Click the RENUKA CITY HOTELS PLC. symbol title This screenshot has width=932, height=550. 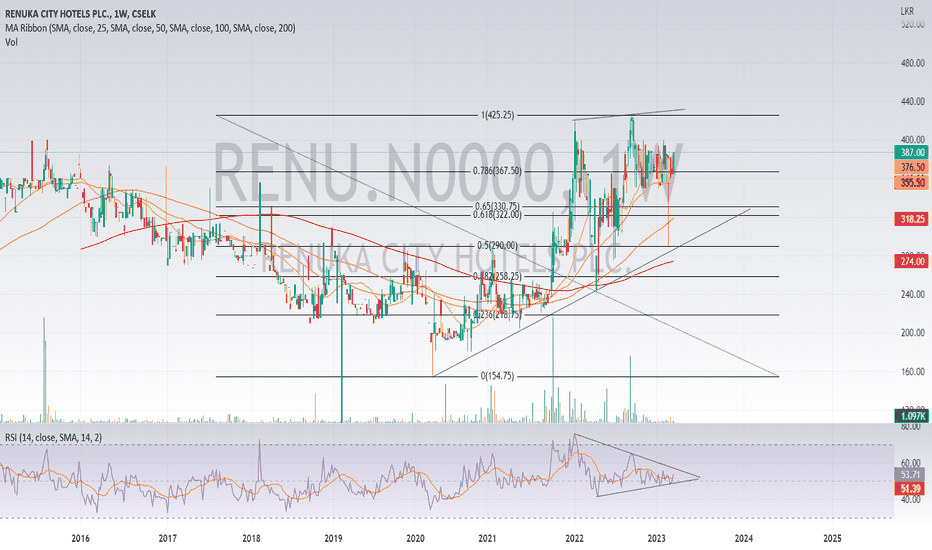point(81,13)
